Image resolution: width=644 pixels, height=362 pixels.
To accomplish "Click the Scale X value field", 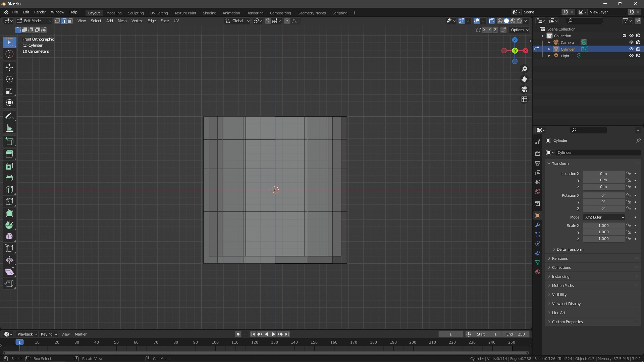I will pyautogui.click(x=603, y=226).
